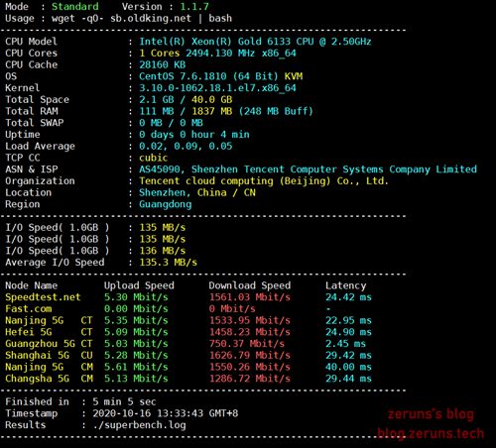Click Guangzhou download speed '750.37 Mbit/s'
This screenshot has height=448, width=496.
pos(247,344)
